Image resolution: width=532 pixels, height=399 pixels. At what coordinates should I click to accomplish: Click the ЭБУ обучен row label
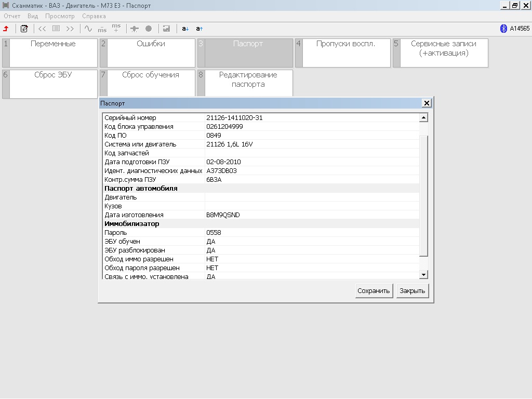(122, 241)
